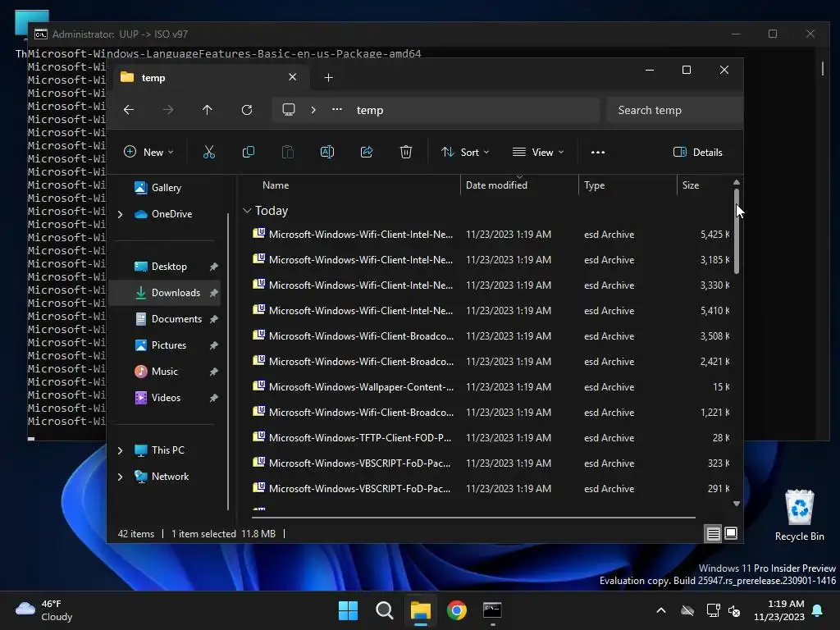Click the muted volume tray icon
This screenshot has width=840, height=630.
point(734,610)
